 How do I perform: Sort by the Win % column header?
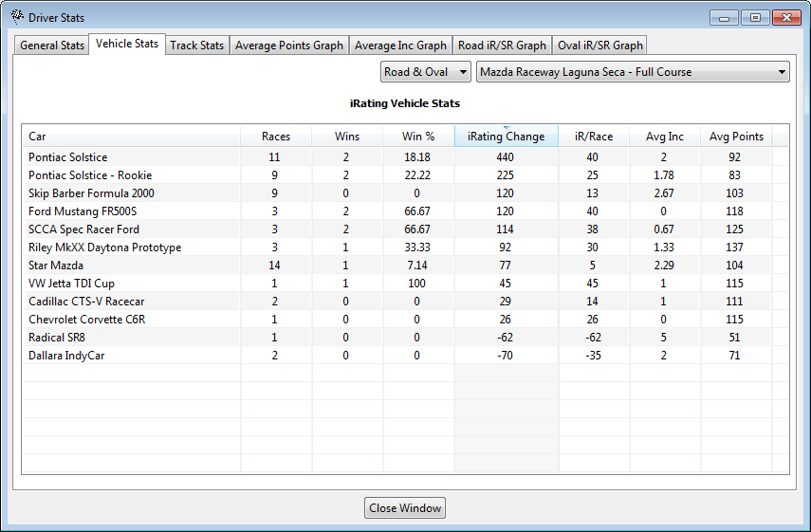pos(418,137)
